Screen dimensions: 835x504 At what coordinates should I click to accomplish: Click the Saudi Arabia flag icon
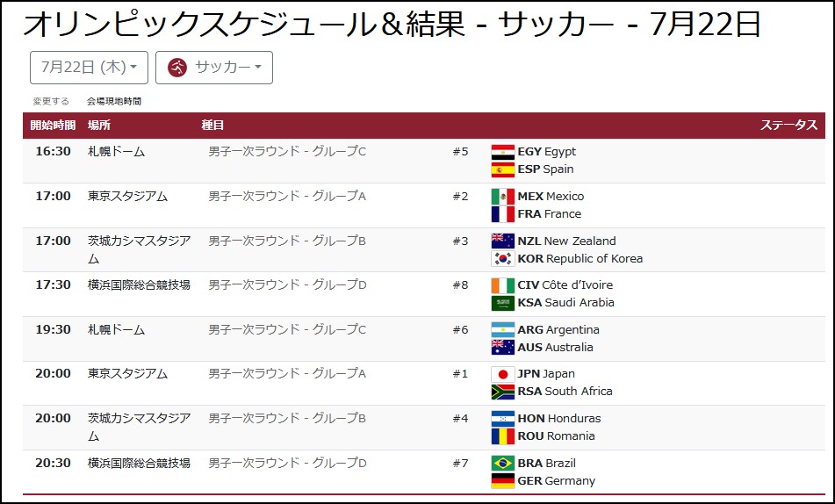pyautogui.click(x=503, y=303)
